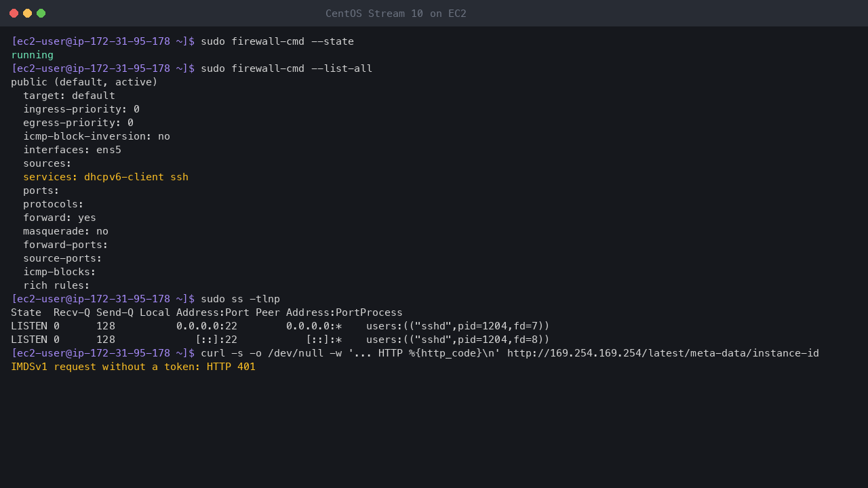Click the 'icmp-blocks:' line

click(60, 272)
